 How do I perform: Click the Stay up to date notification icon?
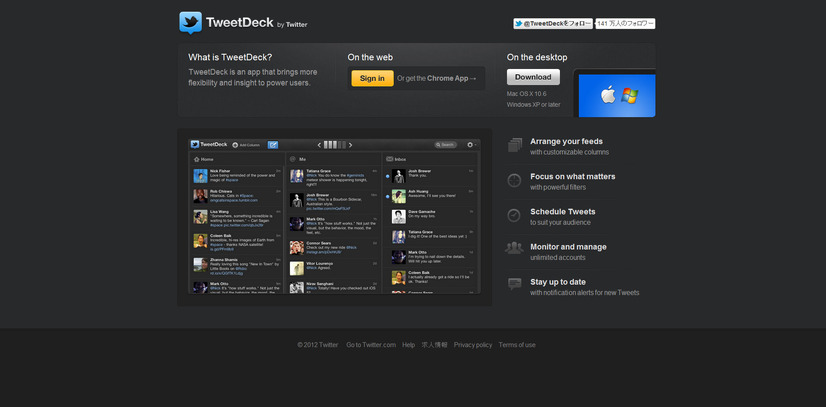(515, 284)
